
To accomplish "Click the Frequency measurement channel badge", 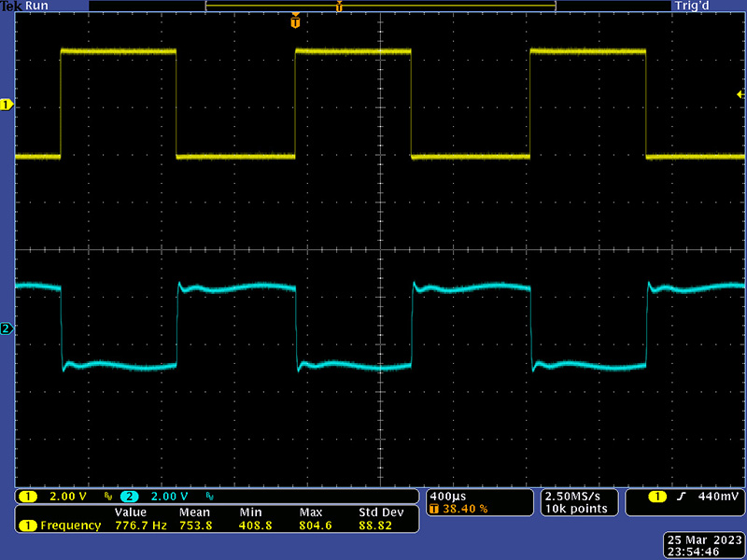I will (x=28, y=525).
